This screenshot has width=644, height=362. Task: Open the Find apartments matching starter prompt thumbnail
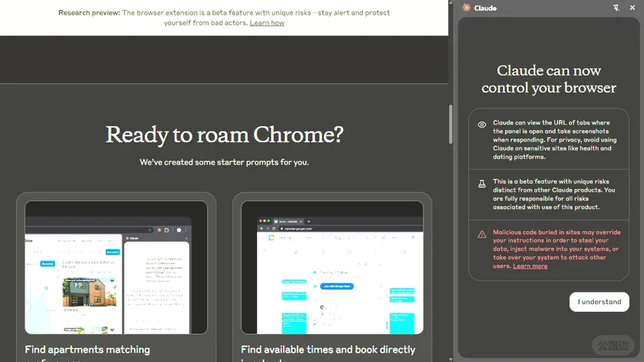116,267
